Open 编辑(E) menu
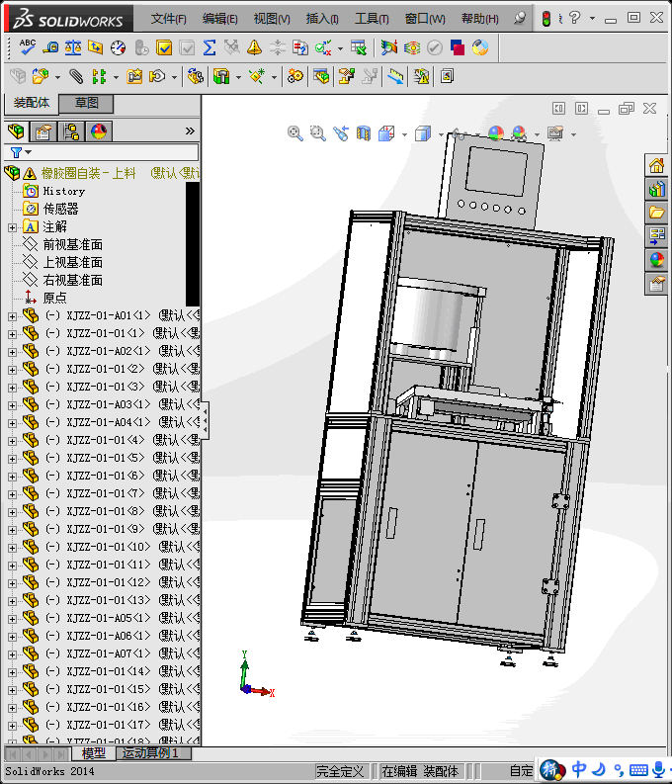Viewport: 672px width, 784px height. tap(219, 19)
